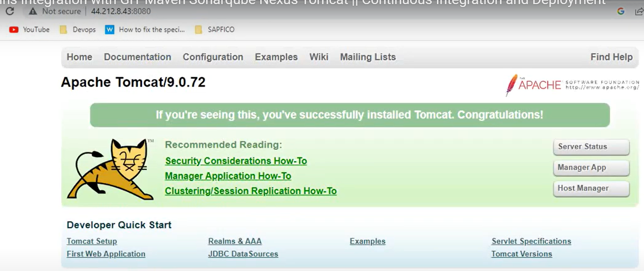Reload the page with the refresh icon
This screenshot has width=644, height=271.
coord(10,11)
